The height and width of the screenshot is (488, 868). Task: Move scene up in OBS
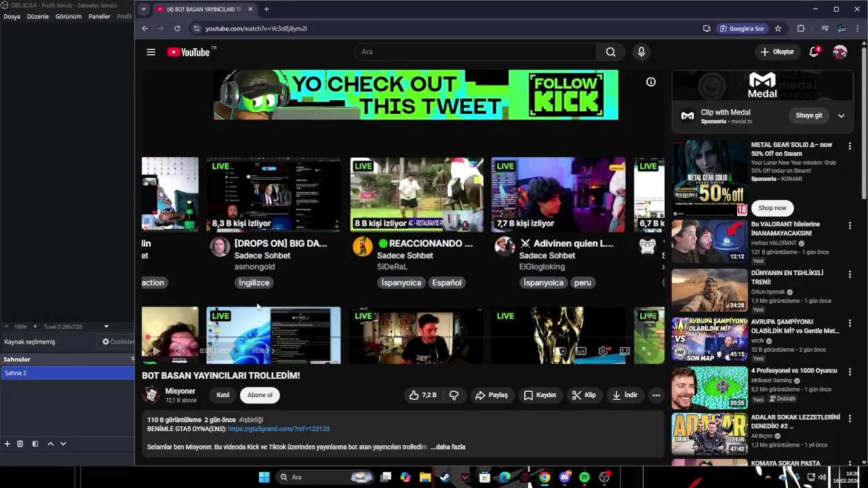pos(50,444)
